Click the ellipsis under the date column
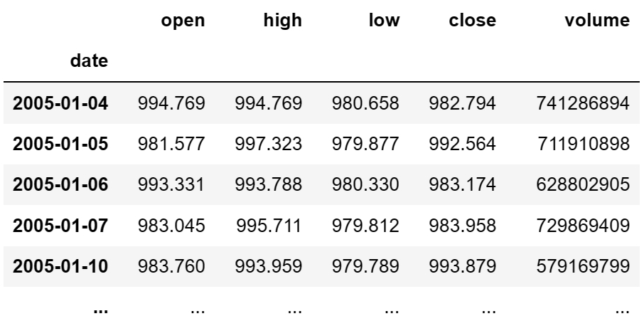This screenshot has width=644, height=326. 101,310
